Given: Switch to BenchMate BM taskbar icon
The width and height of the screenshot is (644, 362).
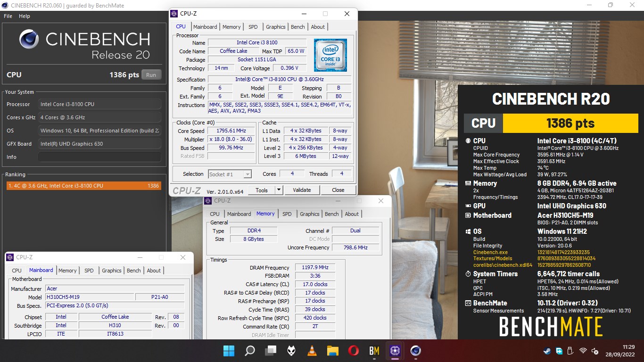Looking at the screenshot, I should [x=374, y=351].
